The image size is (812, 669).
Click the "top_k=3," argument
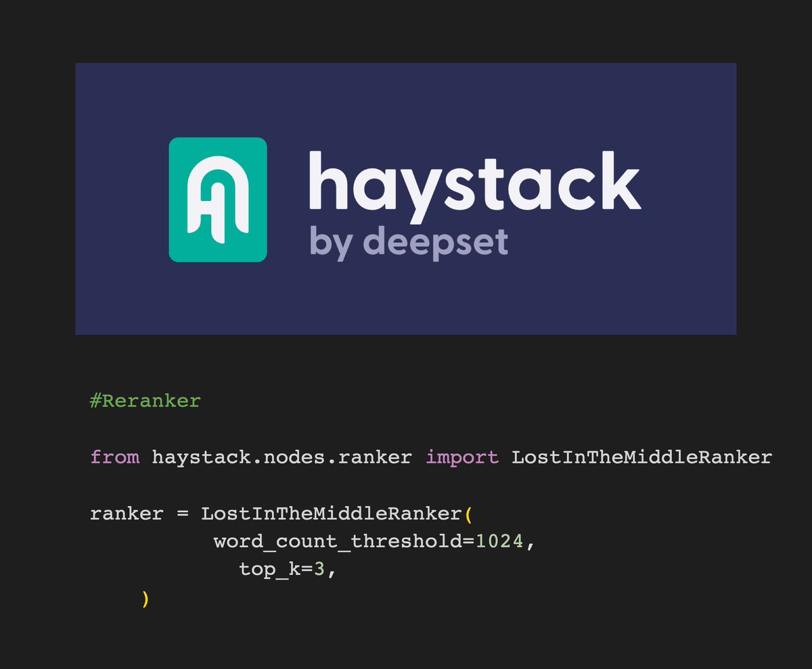tap(288, 570)
